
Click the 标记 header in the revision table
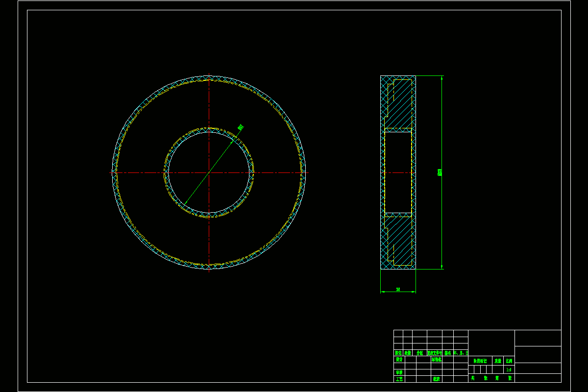pyautogui.click(x=398, y=353)
